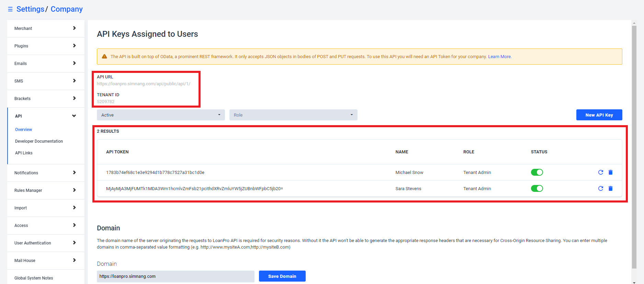644x284 pixels.
Task: Regenerate Sara Stevens' API token
Action: pos(600,188)
